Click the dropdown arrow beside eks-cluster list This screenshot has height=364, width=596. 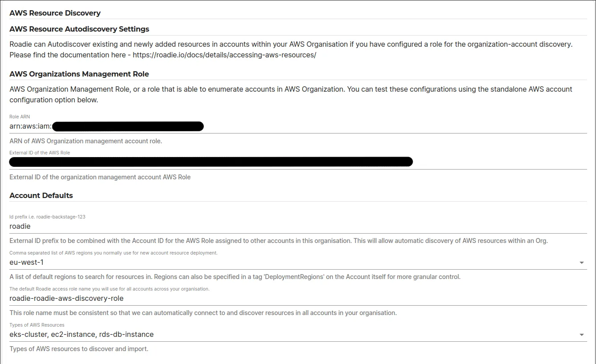[x=582, y=334]
